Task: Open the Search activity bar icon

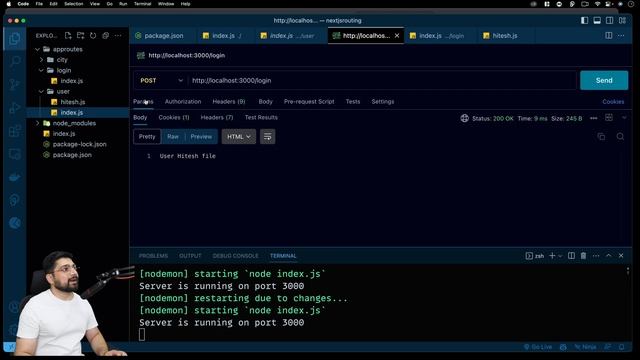Action: (15, 62)
